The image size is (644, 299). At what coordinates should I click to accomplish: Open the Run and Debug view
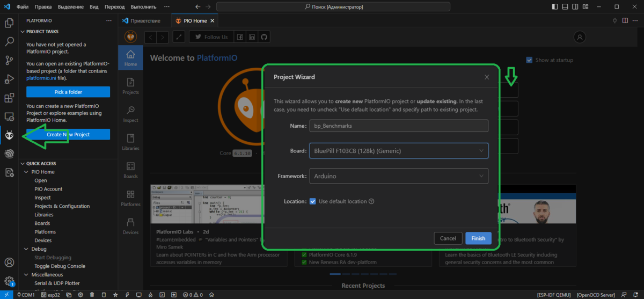pyautogui.click(x=9, y=79)
